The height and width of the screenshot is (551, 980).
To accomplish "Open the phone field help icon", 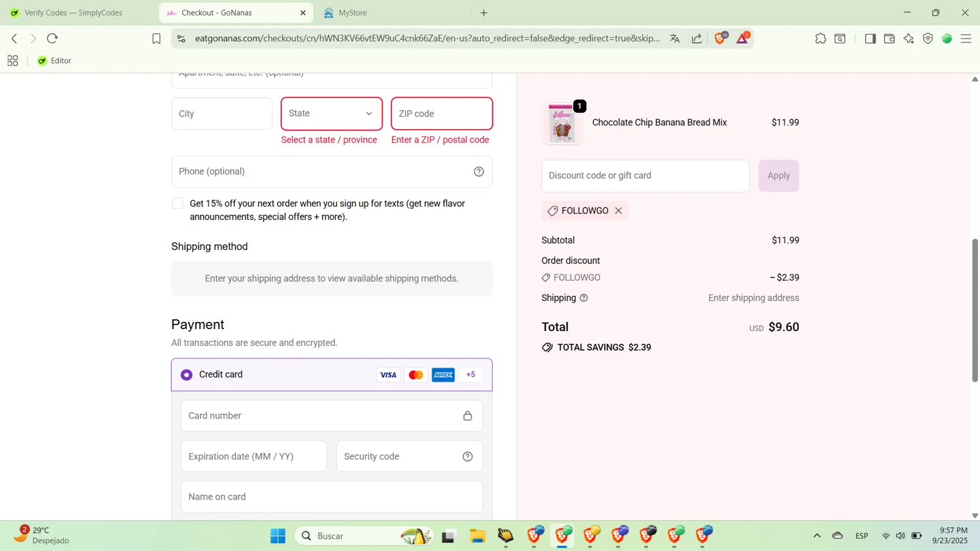I will (x=479, y=172).
